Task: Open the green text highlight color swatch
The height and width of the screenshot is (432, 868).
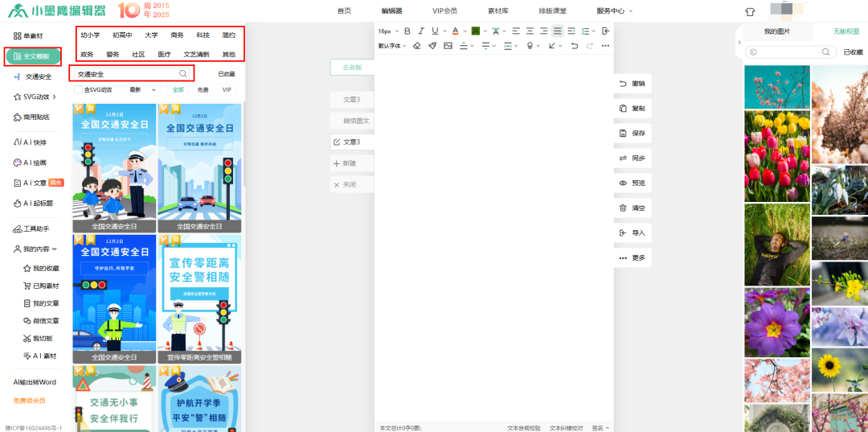Action: pos(475,31)
